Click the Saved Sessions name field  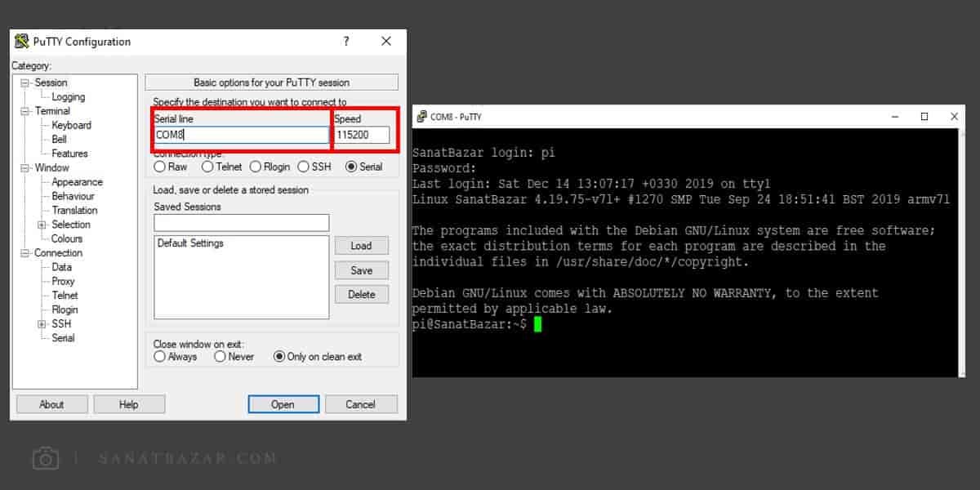[x=241, y=223]
